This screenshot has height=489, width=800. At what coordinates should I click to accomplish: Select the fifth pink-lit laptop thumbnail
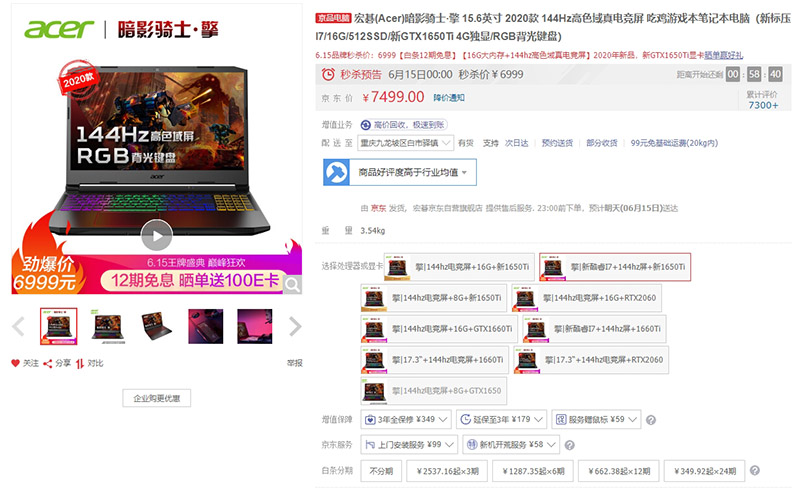pyautogui.click(x=255, y=326)
